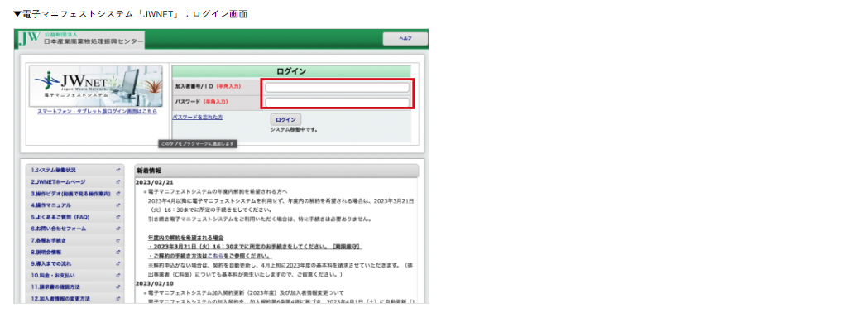Open menu item 10.料金・お支払い
This screenshot has width=868, height=323.
tap(53, 275)
